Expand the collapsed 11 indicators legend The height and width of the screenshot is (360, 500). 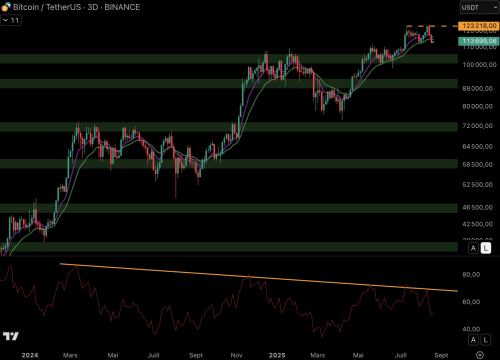pos(11,20)
